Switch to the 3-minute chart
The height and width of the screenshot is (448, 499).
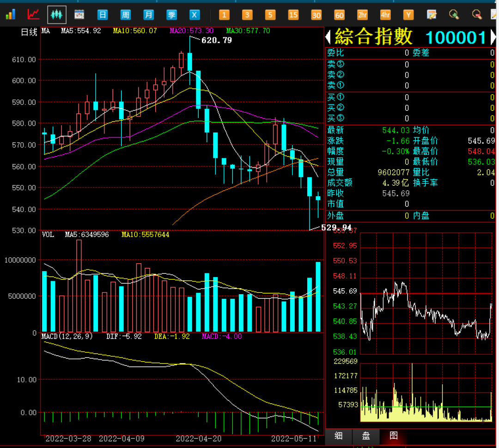[247, 15]
